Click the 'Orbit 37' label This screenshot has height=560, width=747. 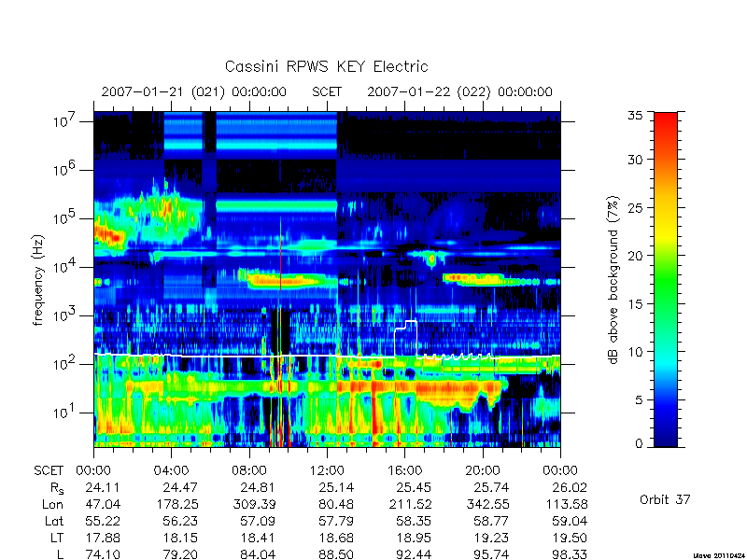pyautogui.click(x=665, y=499)
